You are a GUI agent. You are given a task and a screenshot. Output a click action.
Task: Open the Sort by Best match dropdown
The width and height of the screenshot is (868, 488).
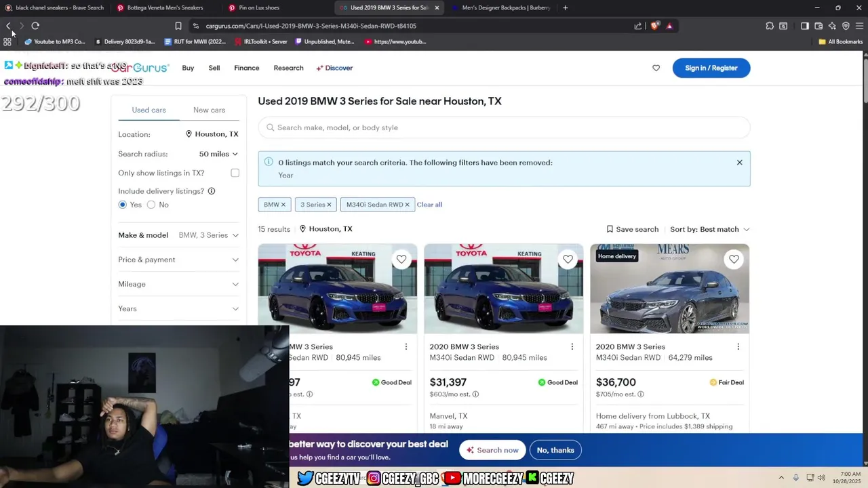tap(709, 229)
